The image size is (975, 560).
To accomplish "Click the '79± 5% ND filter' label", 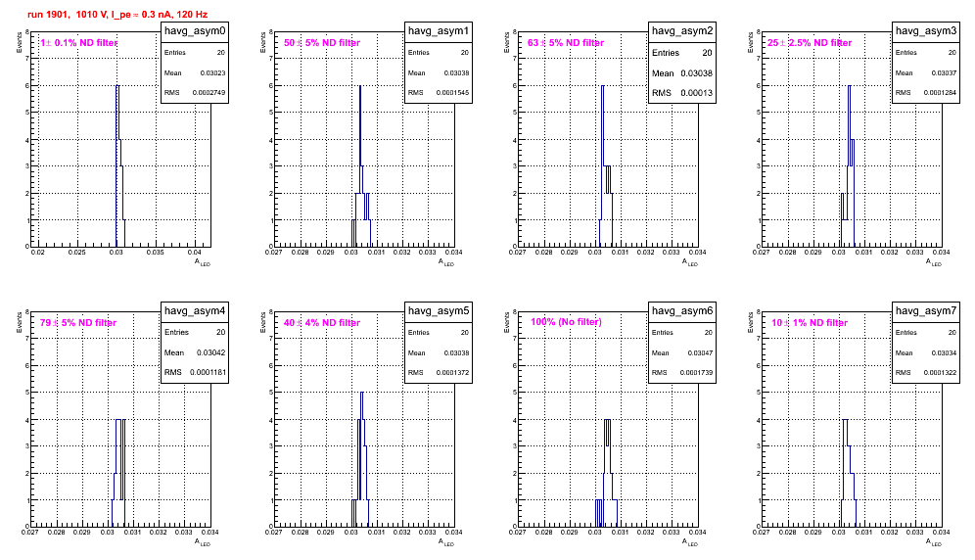I will 78,323.
